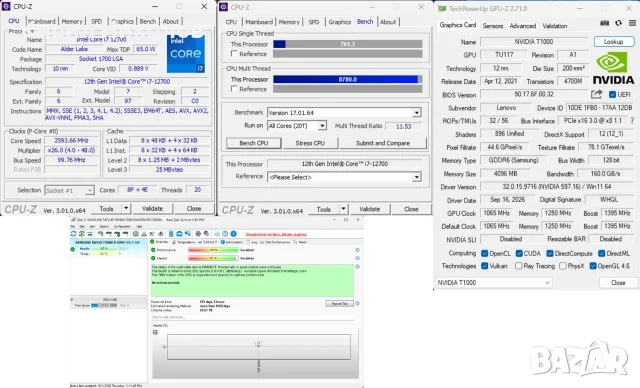Click Submit and Compare button
The image size is (640, 388).
(383, 143)
